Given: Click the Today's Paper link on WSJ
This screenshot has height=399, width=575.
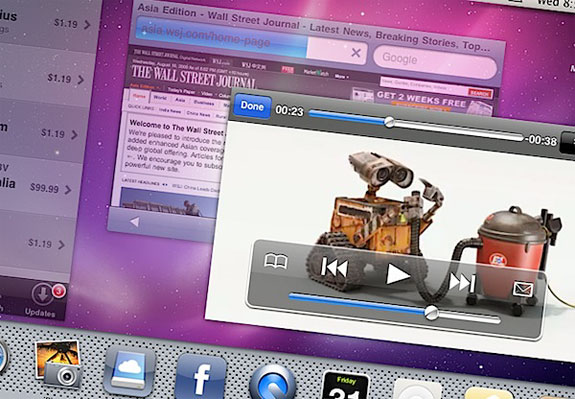Looking at the screenshot, I should click(x=181, y=90).
